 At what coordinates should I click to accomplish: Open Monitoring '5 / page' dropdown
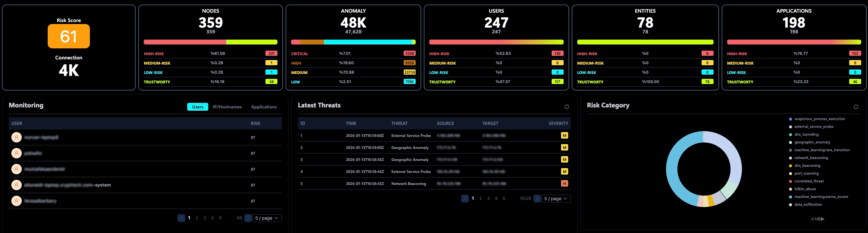(x=267, y=218)
